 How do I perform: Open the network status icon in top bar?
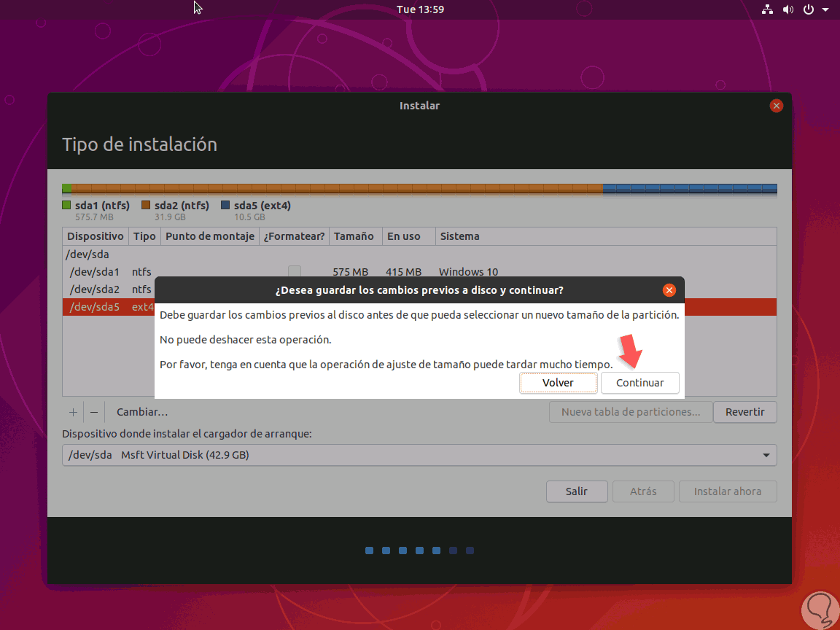click(767, 9)
